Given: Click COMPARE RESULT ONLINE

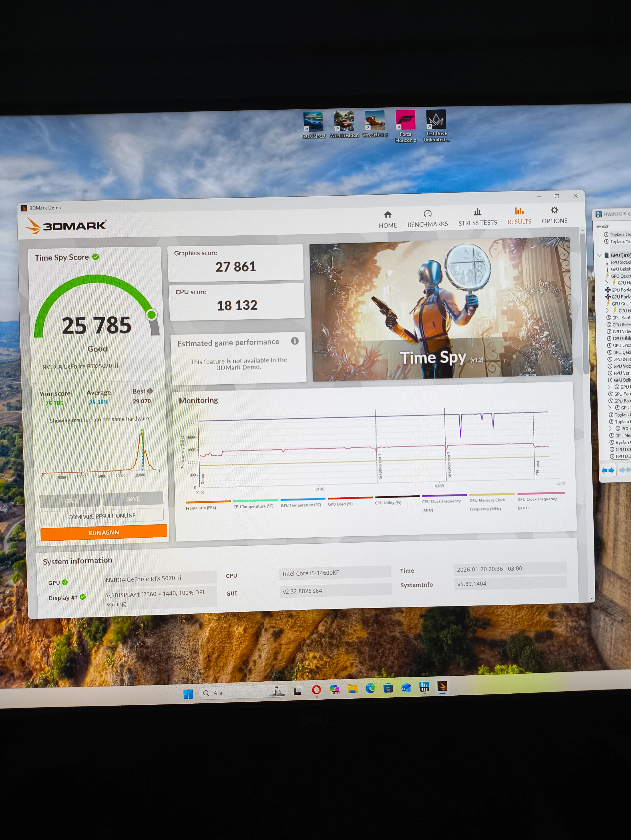Looking at the screenshot, I should pyautogui.click(x=102, y=516).
